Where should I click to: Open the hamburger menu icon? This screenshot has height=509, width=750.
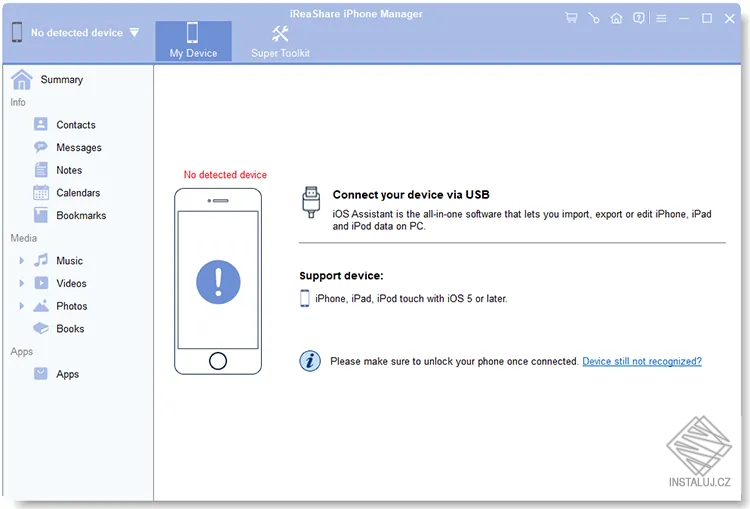[x=661, y=18]
